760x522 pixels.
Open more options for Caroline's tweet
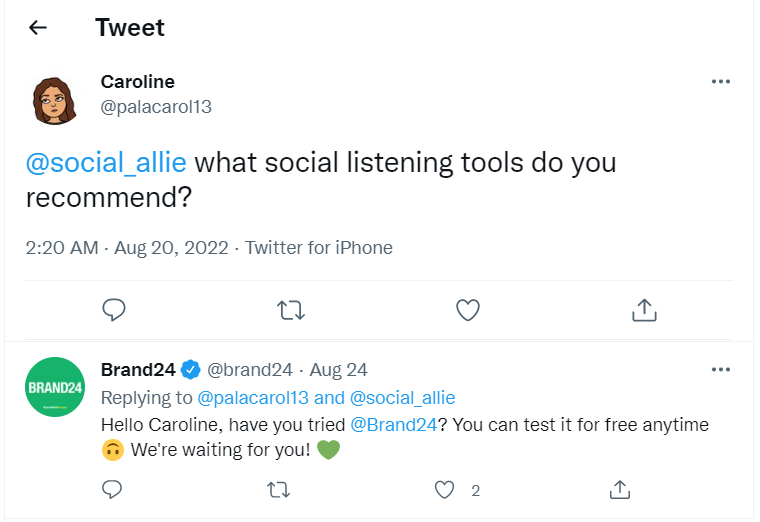pos(720,82)
